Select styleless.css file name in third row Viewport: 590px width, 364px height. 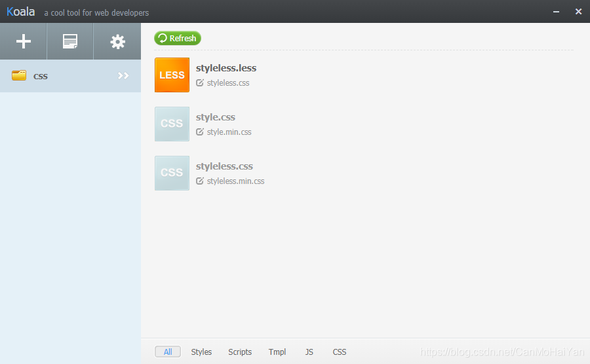point(224,166)
